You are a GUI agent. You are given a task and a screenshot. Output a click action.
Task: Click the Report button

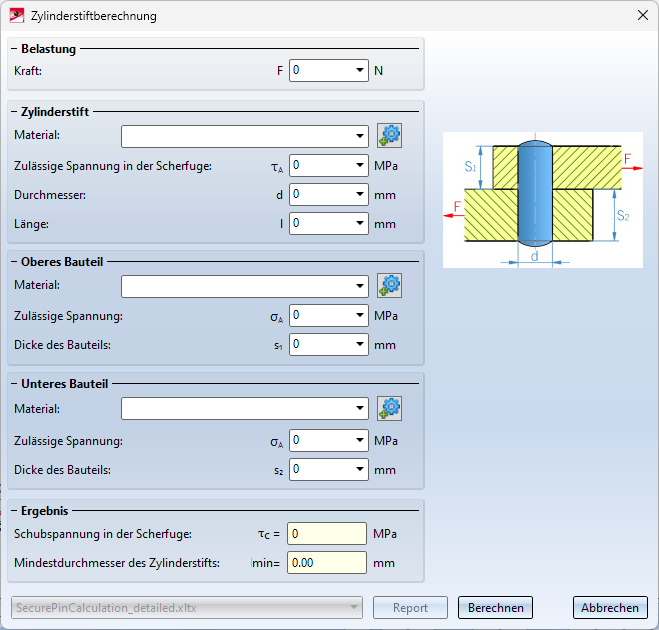[x=410, y=608]
